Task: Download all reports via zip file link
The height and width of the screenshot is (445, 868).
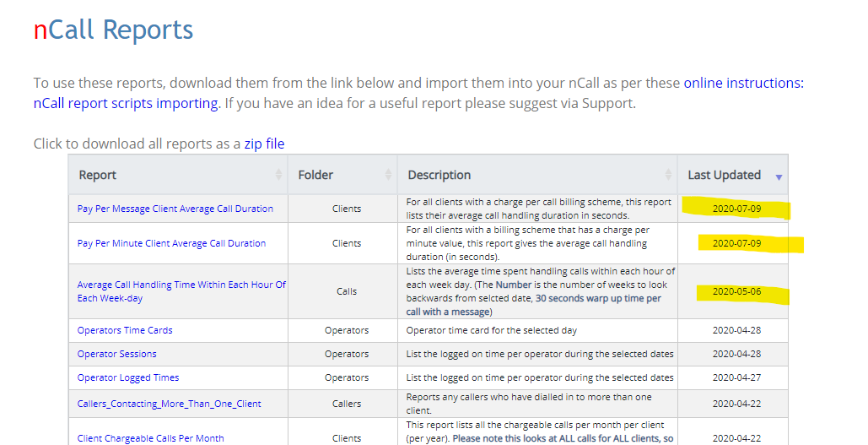Action: click(x=264, y=144)
